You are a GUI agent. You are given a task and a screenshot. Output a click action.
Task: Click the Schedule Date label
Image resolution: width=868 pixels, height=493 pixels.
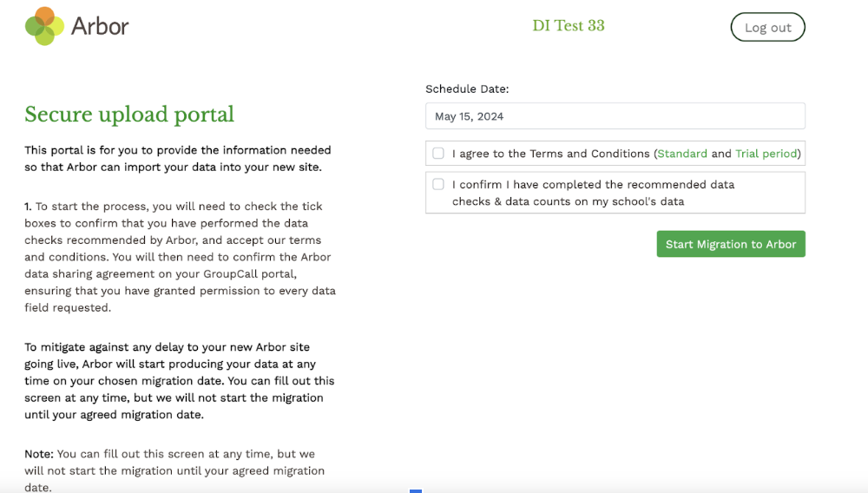[x=467, y=89]
